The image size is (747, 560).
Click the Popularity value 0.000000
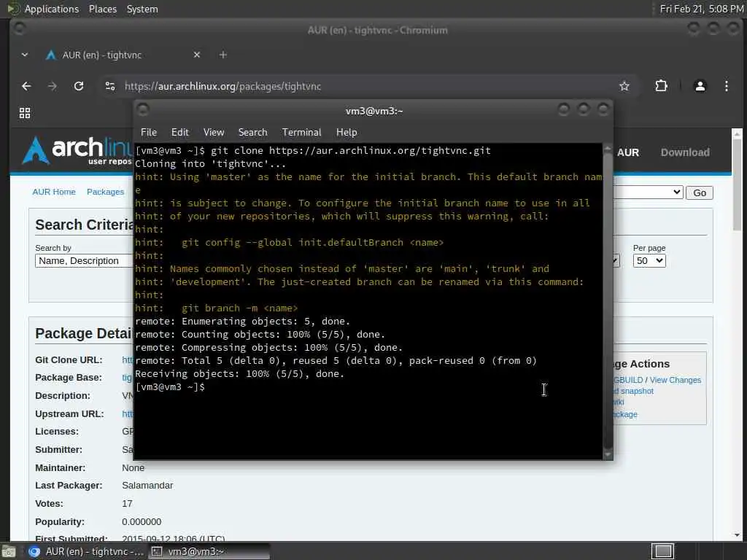142,522
